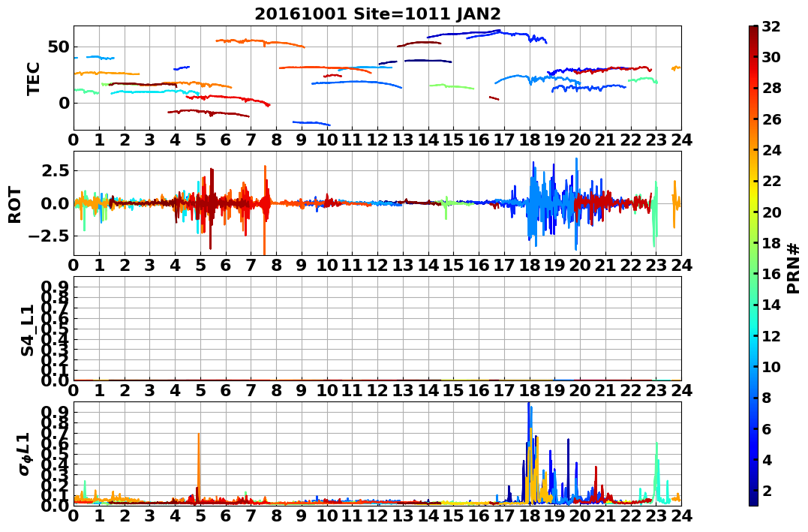
Task: Click the dark blue bottom of the PRN colorbar
Action: (x=753, y=500)
